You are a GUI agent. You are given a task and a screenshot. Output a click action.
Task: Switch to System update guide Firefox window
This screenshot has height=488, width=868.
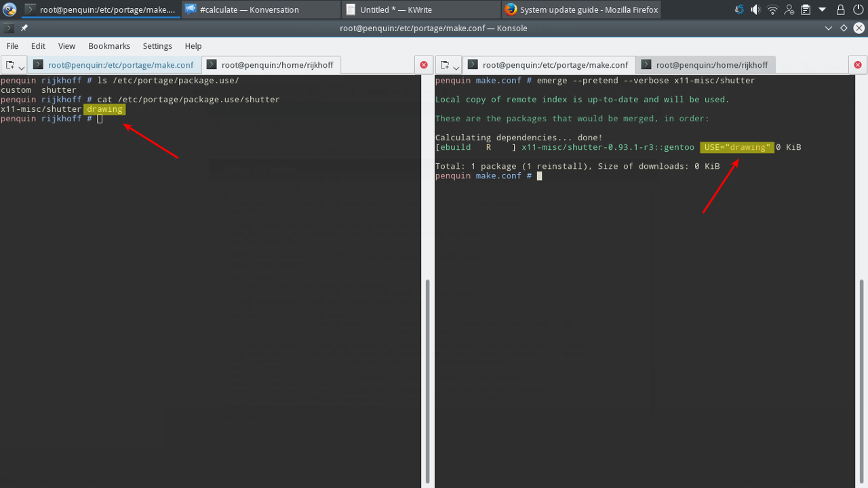pos(581,9)
